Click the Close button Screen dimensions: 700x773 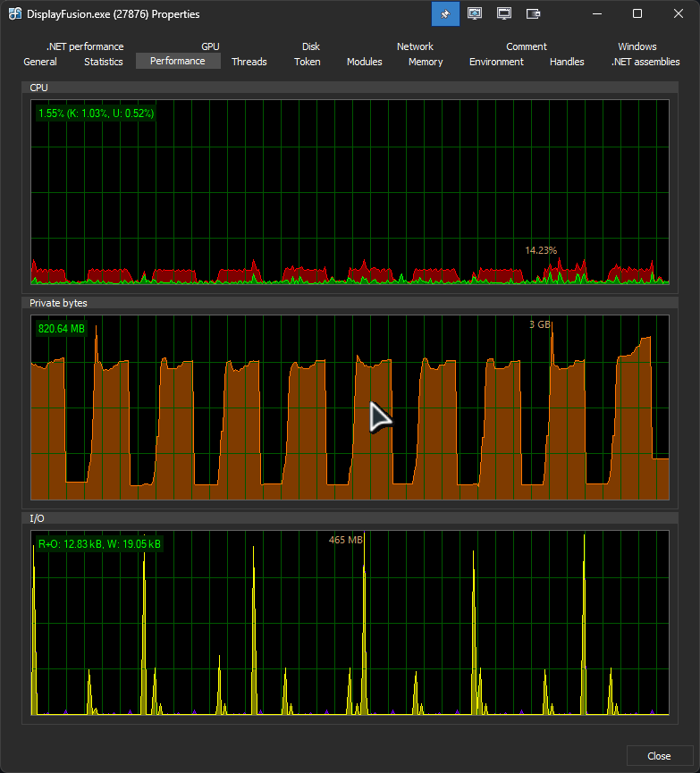(x=659, y=756)
